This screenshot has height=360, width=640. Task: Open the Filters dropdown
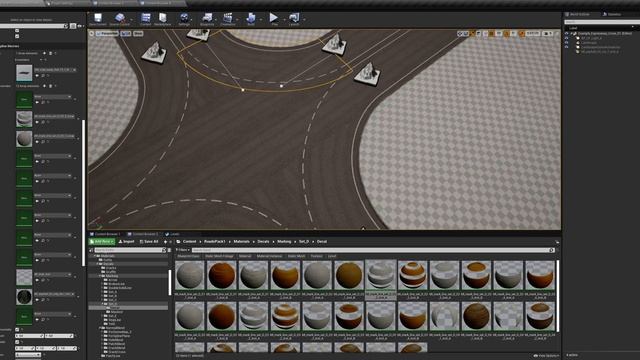(183, 250)
